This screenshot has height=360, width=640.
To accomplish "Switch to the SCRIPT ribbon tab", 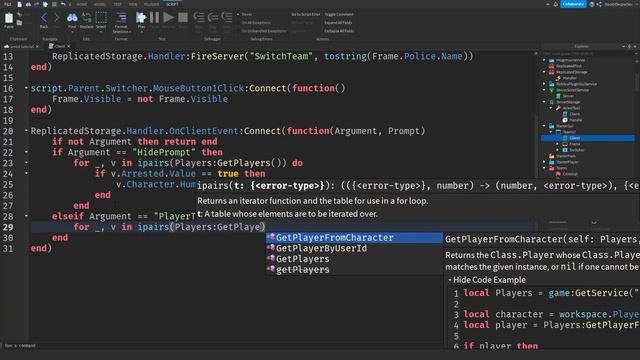I will tap(172, 4).
